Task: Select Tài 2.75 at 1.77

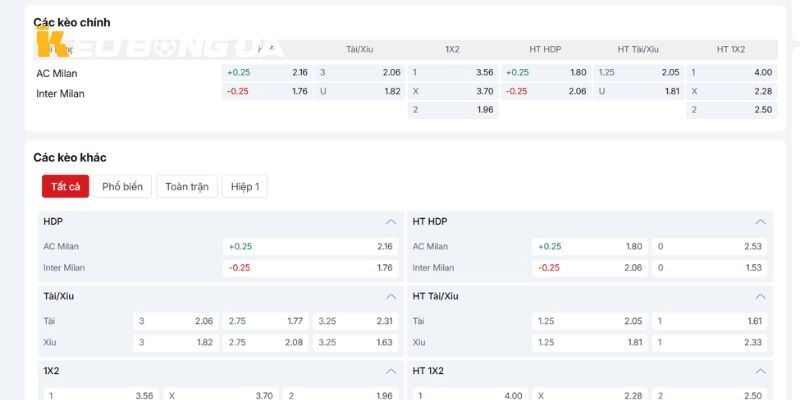Action: click(x=265, y=321)
